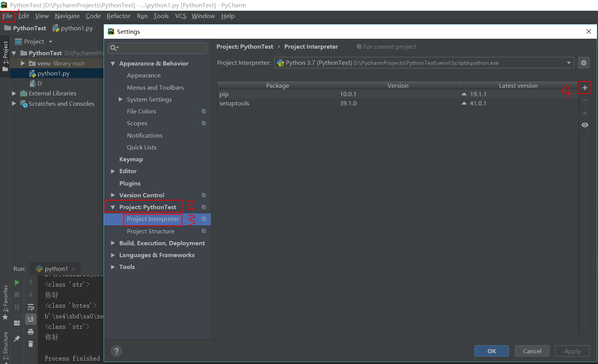Screen dimensions: 598x364
Task: Click the down stack trace arrow in Run panel
Action: (x=31, y=295)
